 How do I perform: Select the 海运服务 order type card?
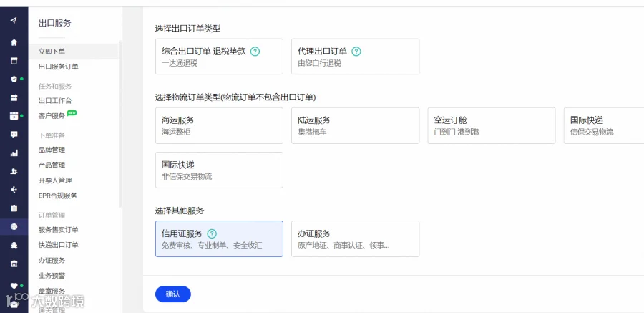tap(219, 125)
